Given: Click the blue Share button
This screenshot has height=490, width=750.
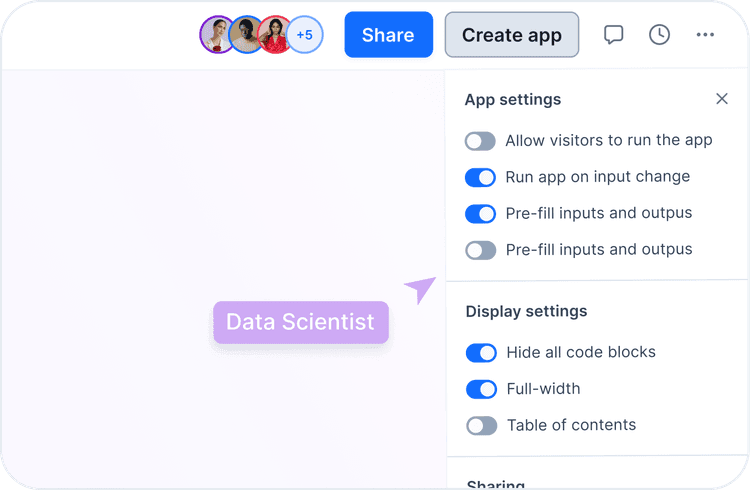Looking at the screenshot, I should (388, 35).
